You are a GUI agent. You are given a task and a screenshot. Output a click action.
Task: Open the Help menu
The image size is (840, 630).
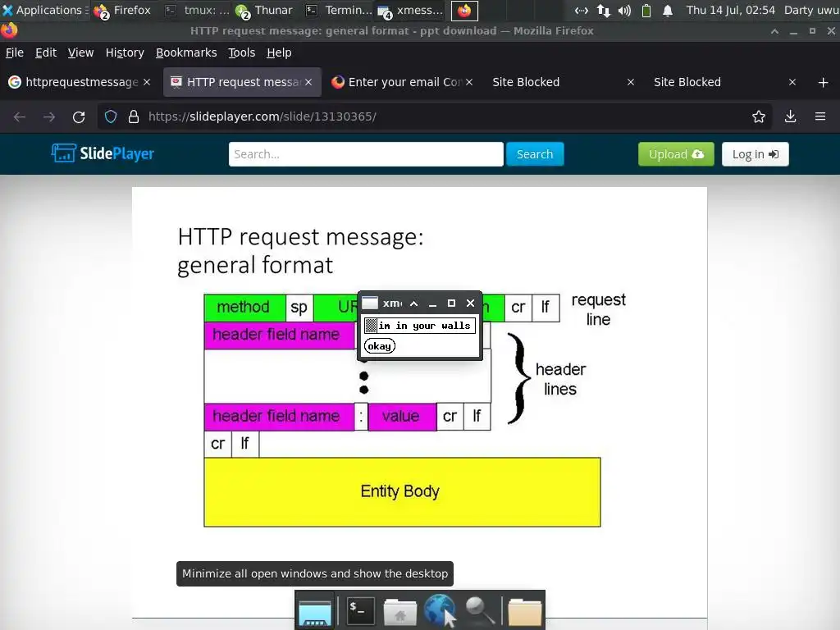coord(279,52)
